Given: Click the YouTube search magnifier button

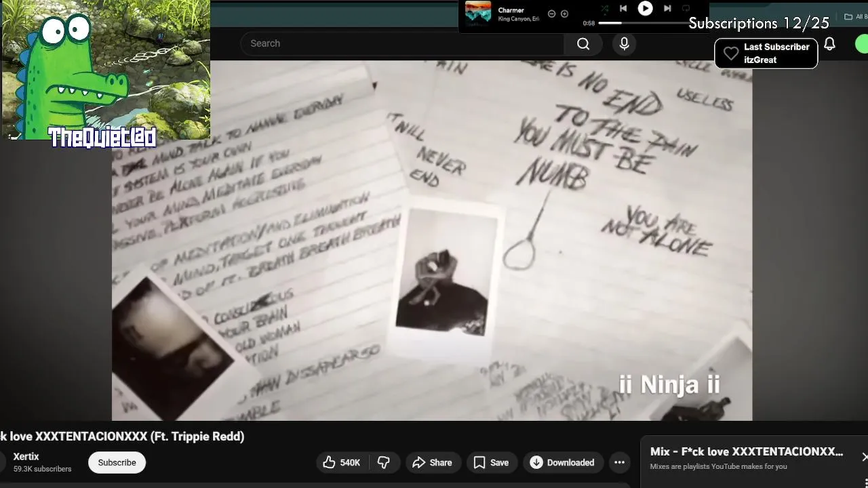Looking at the screenshot, I should pos(583,43).
